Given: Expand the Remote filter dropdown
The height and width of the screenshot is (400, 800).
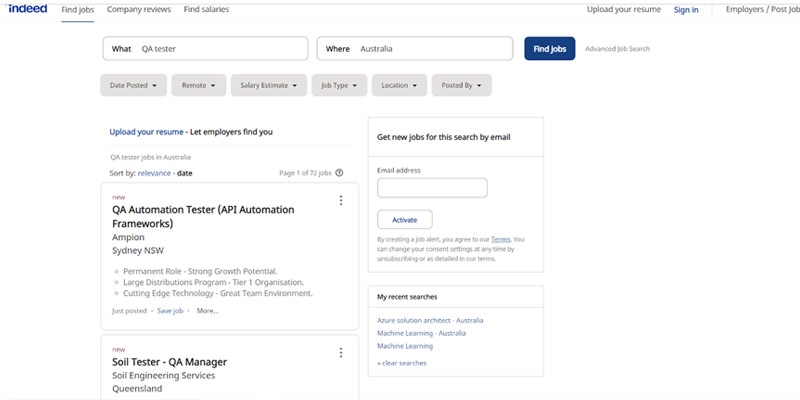Looking at the screenshot, I should click(x=198, y=85).
